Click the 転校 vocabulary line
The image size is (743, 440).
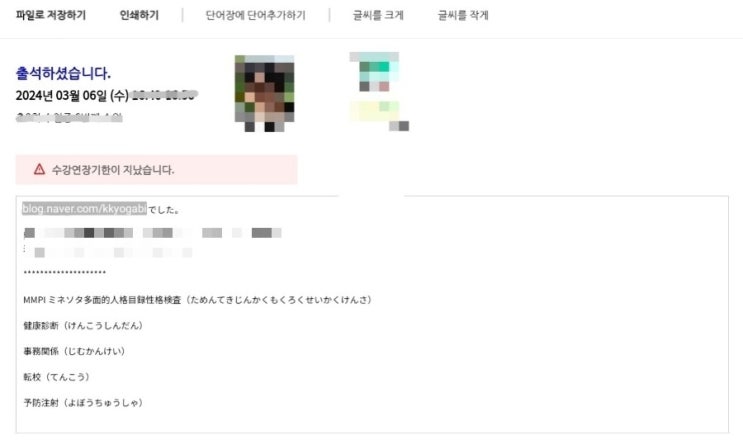tap(56, 377)
